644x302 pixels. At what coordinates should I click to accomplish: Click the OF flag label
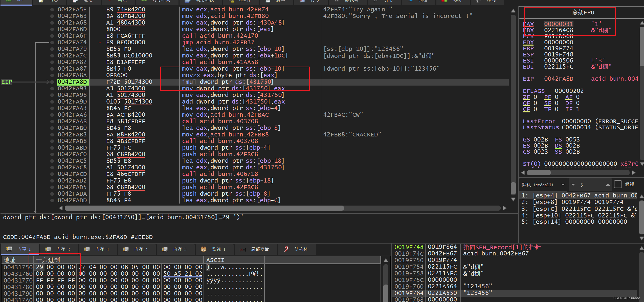(526, 103)
